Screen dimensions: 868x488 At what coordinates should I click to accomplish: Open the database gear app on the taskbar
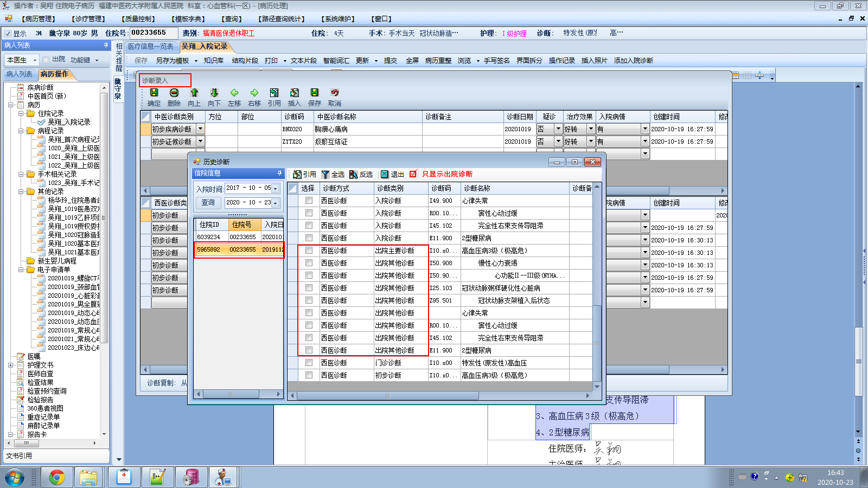point(190,477)
